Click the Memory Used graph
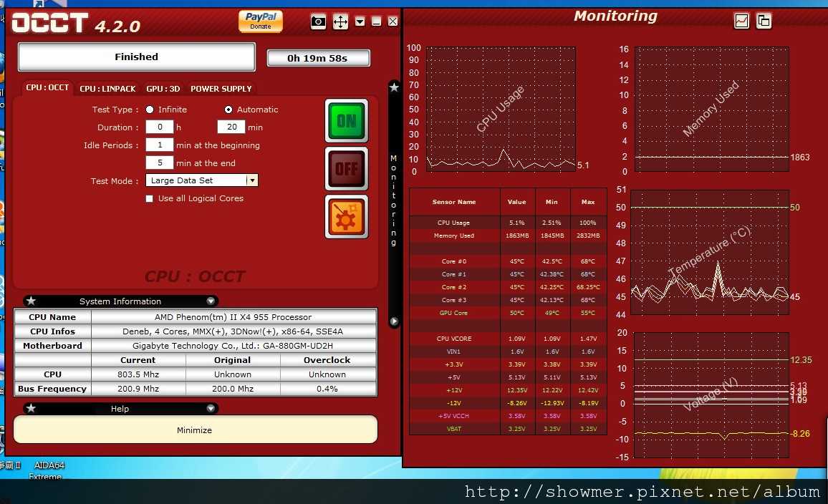 click(712, 110)
